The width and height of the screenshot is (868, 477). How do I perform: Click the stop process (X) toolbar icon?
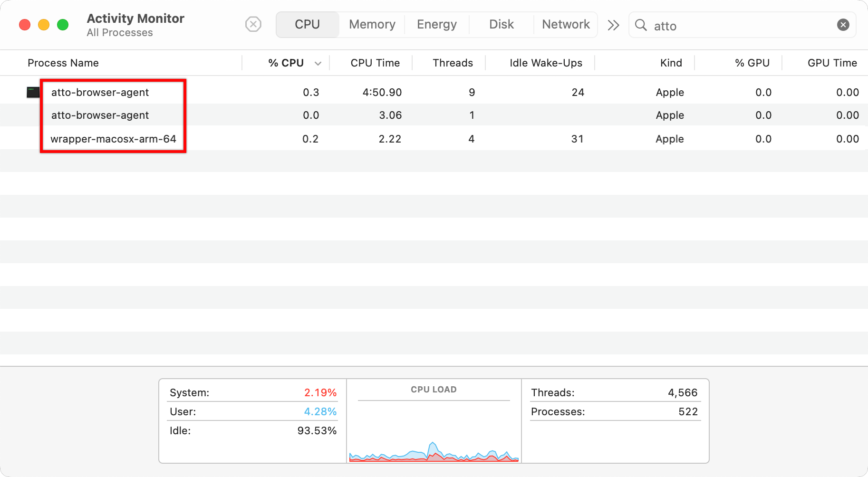253,24
